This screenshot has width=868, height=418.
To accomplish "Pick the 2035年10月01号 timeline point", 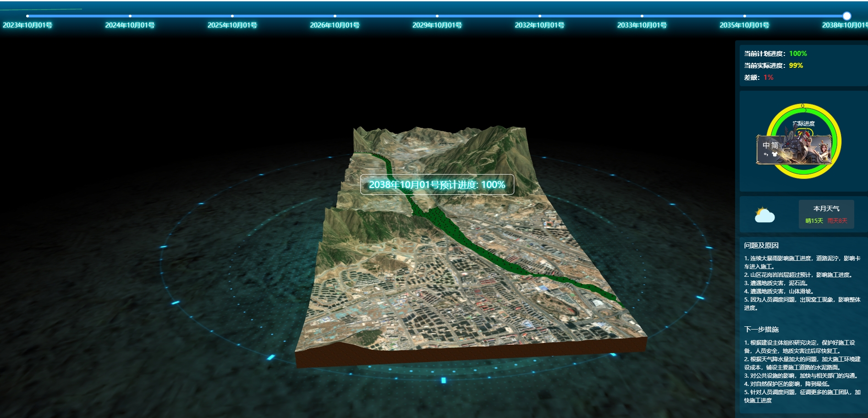I will [x=744, y=16].
